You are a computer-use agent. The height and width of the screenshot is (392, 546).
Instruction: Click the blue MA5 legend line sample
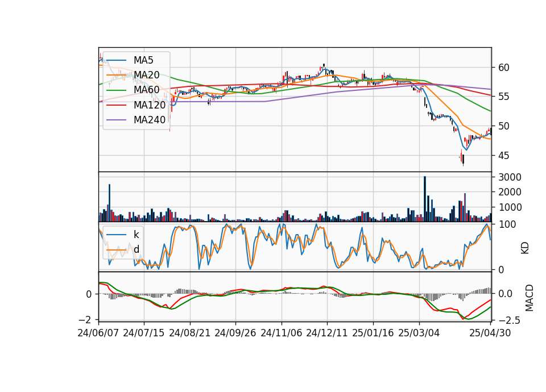(x=116, y=60)
